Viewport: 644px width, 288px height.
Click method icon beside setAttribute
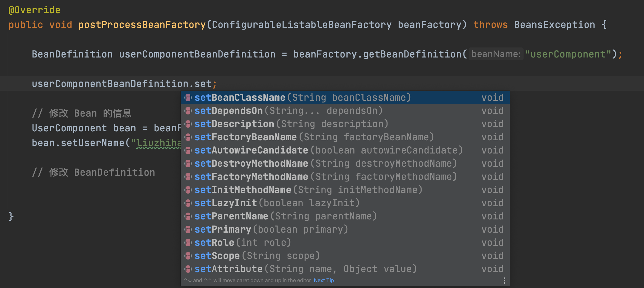click(x=188, y=269)
